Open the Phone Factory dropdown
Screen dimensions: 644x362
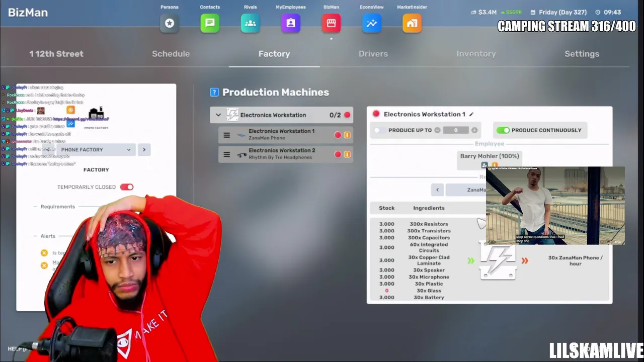[x=96, y=149]
